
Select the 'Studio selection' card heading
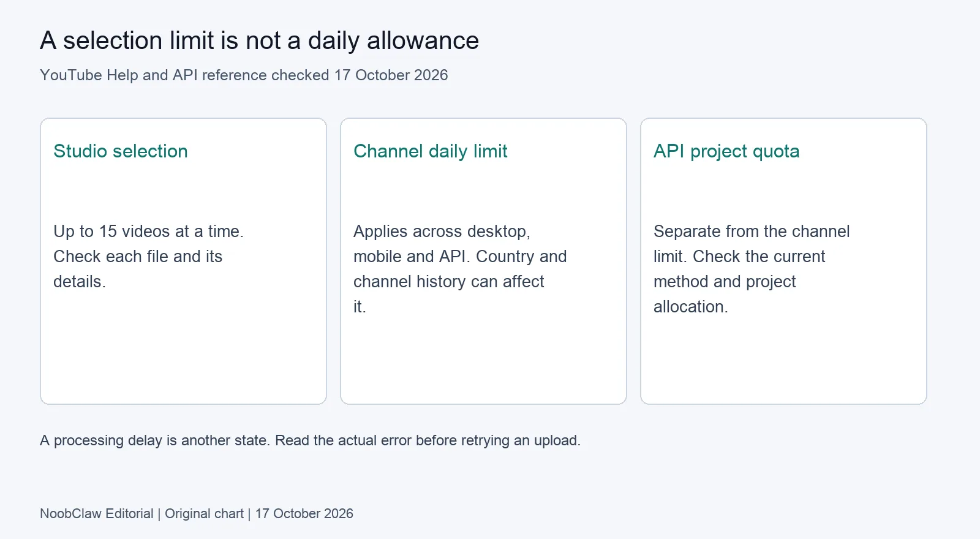coord(121,151)
